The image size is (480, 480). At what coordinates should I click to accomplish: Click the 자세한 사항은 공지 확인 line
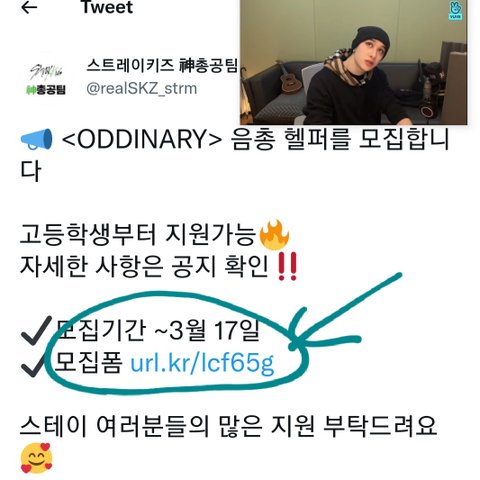click(144, 266)
